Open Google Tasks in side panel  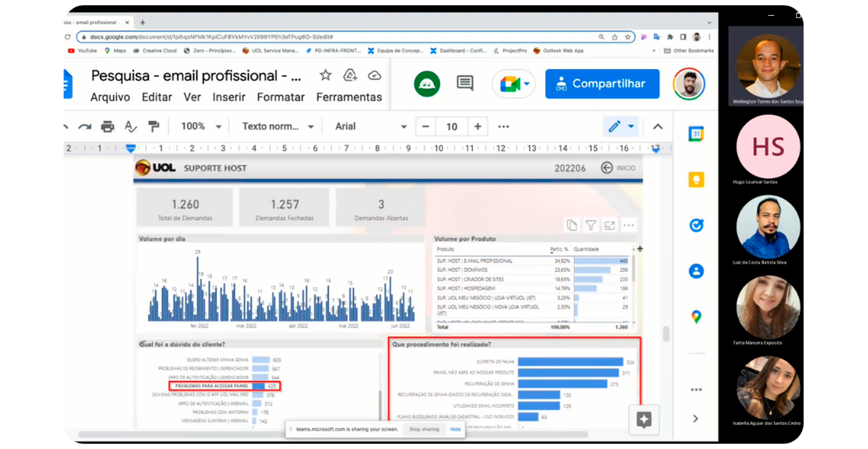(697, 225)
